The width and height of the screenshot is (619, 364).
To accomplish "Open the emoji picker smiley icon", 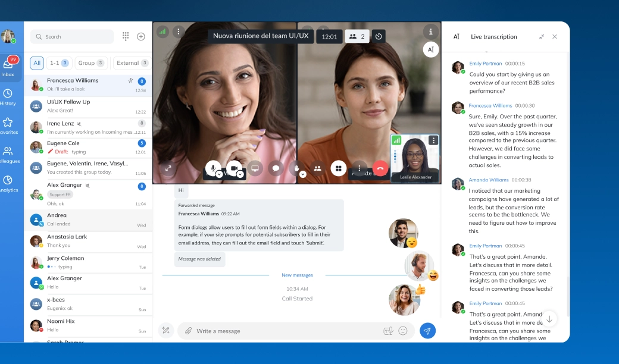I will tap(403, 331).
